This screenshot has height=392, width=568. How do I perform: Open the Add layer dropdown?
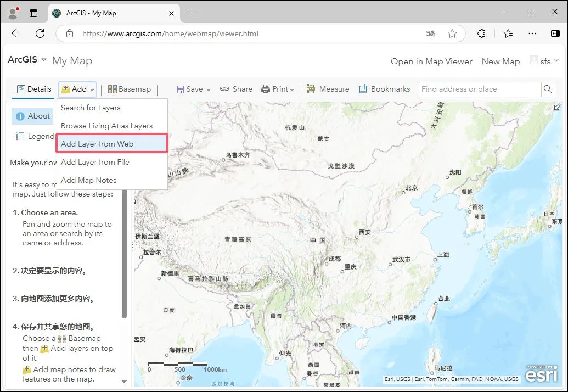point(77,89)
